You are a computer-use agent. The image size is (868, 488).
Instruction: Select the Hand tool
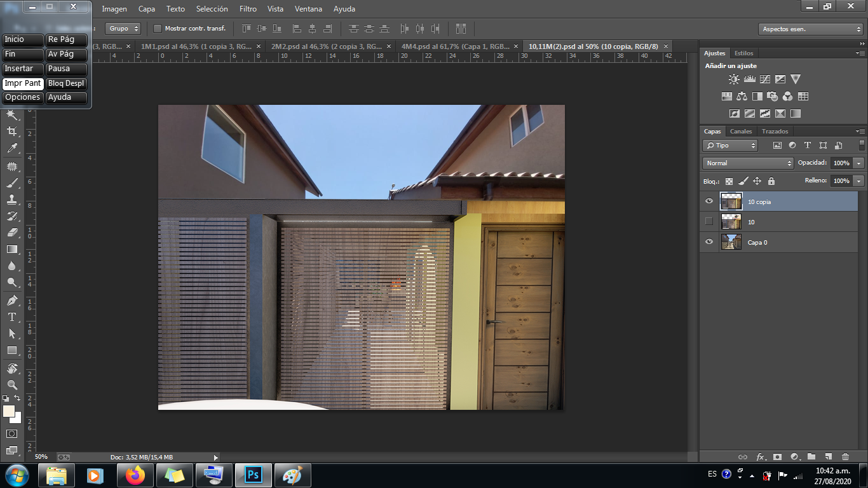(x=12, y=369)
